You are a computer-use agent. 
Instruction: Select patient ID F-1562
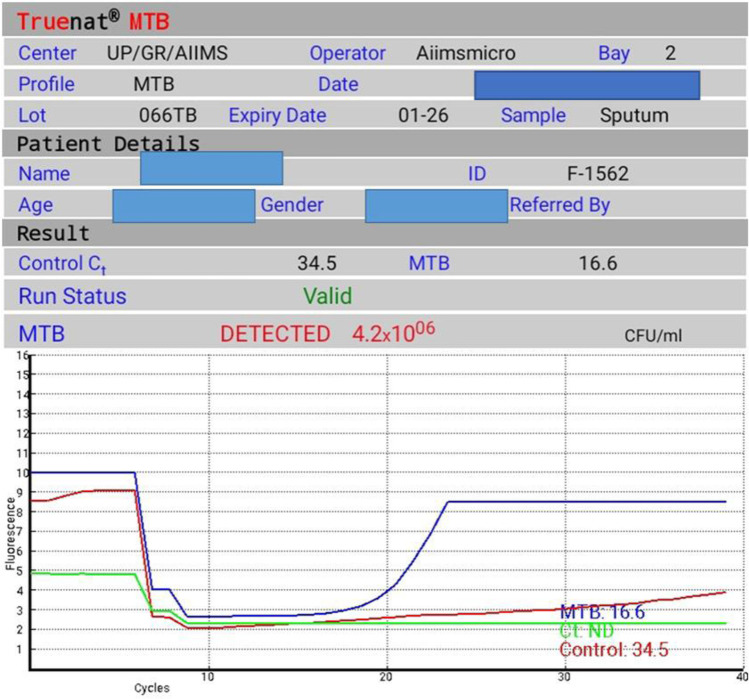[598, 173]
